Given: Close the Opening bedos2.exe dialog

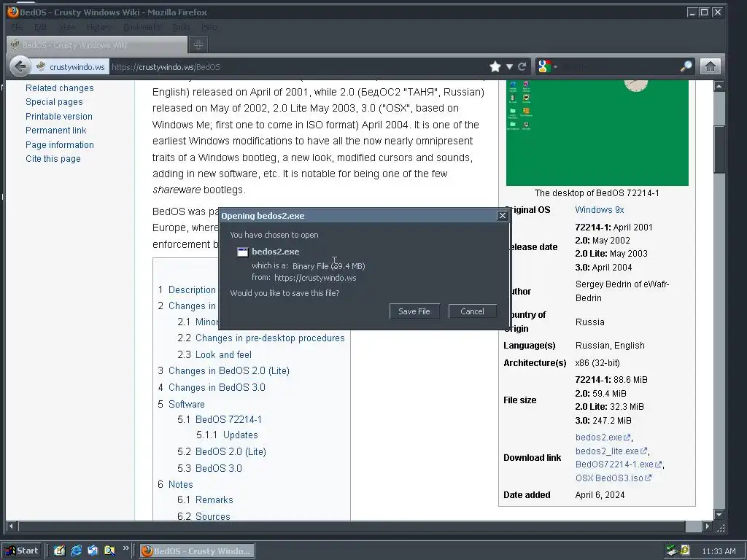Looking at the screenshot, I should click(502, 216).
